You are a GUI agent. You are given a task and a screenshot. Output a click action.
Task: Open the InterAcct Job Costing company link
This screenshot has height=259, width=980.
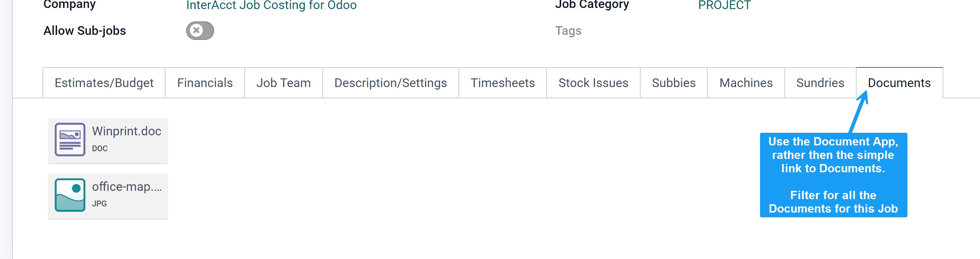click(x=271, y=5)
